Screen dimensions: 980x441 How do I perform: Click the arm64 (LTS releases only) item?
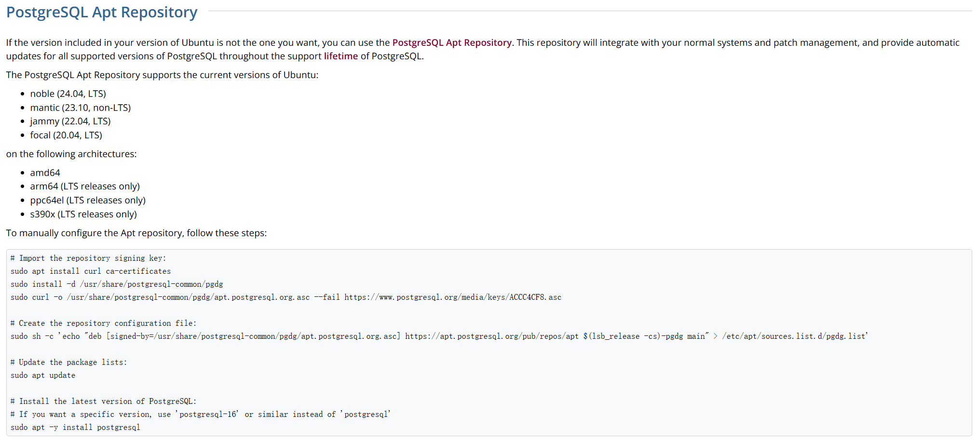(85, 186)
